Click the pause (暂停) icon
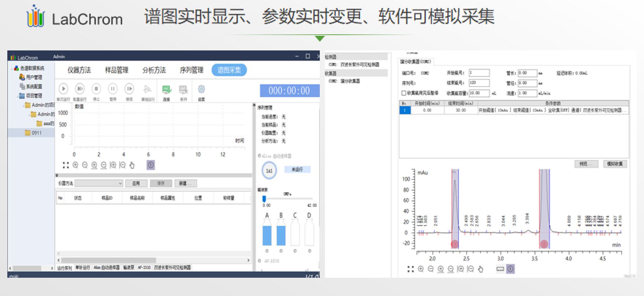Screen dimensions: 644x296 pyautogui.click(x=113, y=89)
